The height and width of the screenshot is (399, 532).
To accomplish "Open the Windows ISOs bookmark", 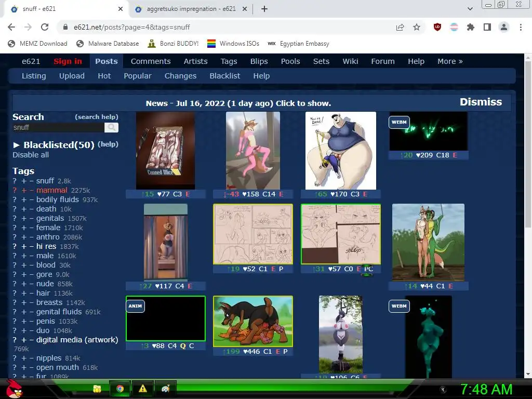I will tap(233, 44).
